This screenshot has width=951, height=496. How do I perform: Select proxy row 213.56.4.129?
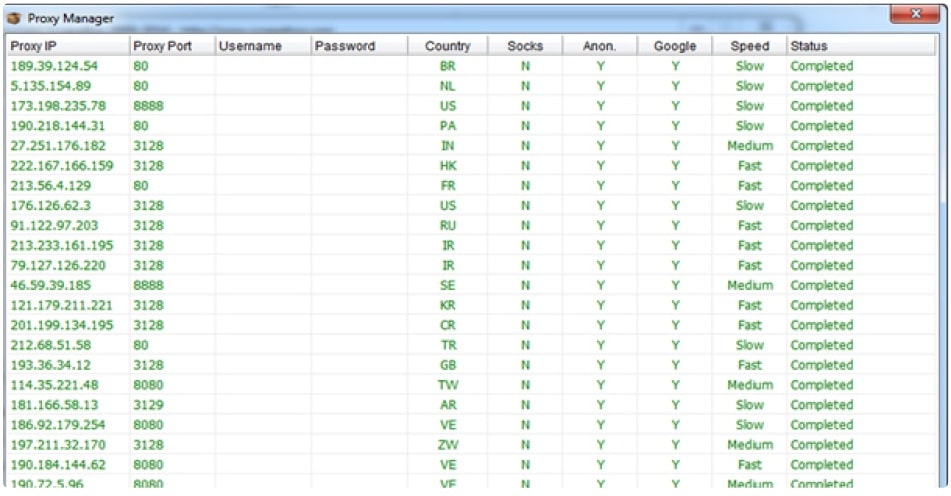[472, 186]
